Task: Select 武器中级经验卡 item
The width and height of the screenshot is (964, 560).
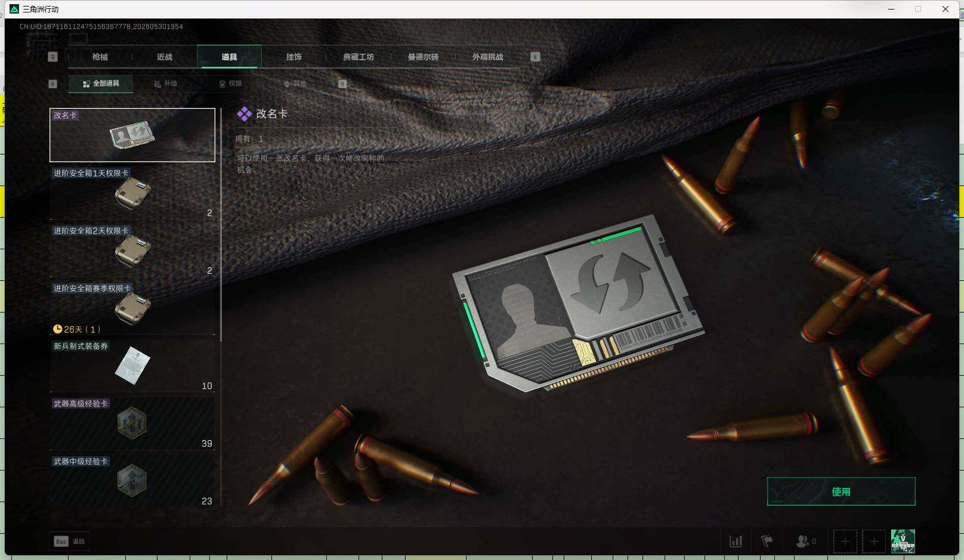Action: coord(132,481)
